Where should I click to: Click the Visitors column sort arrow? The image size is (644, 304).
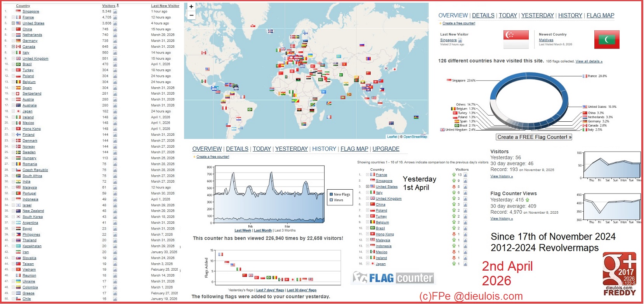(x=118, y=6)
